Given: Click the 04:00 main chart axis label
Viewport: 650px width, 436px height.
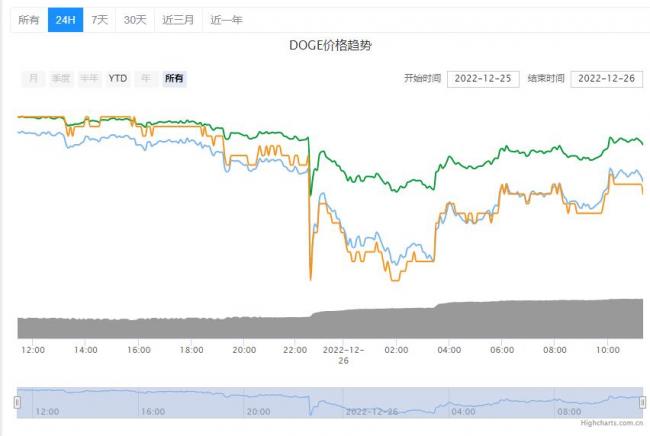Looking at the screenshot, I should [449, 350].
